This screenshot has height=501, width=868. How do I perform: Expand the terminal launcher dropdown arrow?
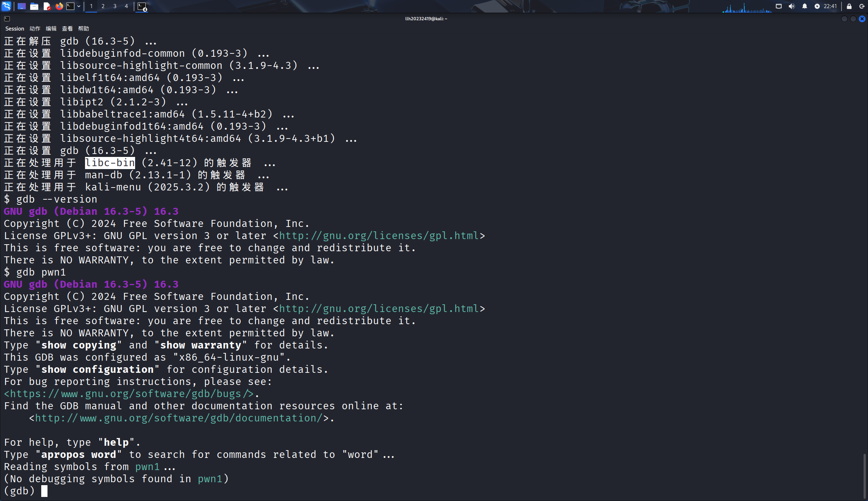click(79, 6)
